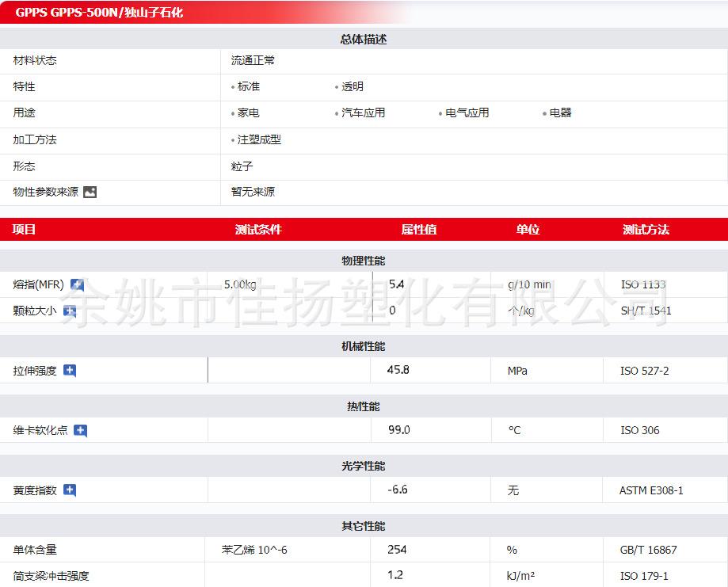Select the 汽车应用 usage link
This screenshot has width=728, height=587.
[363, 113]
